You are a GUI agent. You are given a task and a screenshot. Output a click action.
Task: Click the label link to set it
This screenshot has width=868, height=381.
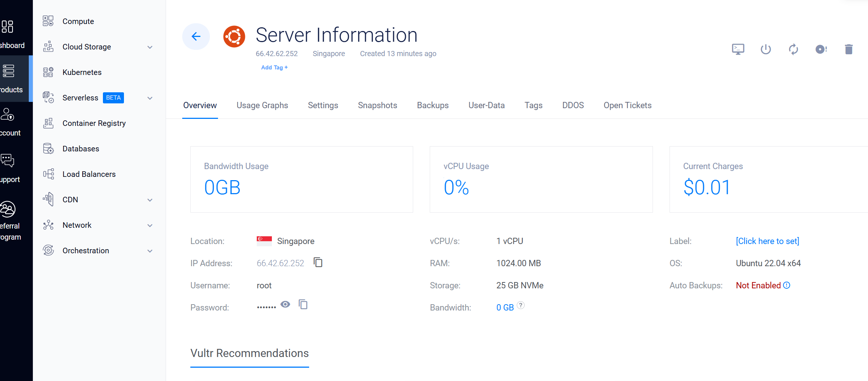tap(767, 241)
